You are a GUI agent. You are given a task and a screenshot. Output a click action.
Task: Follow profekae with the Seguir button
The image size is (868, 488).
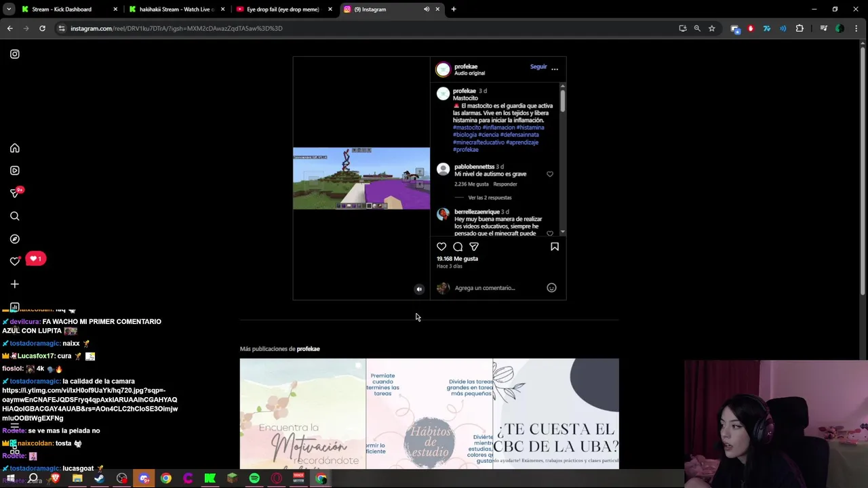(538, 66)
